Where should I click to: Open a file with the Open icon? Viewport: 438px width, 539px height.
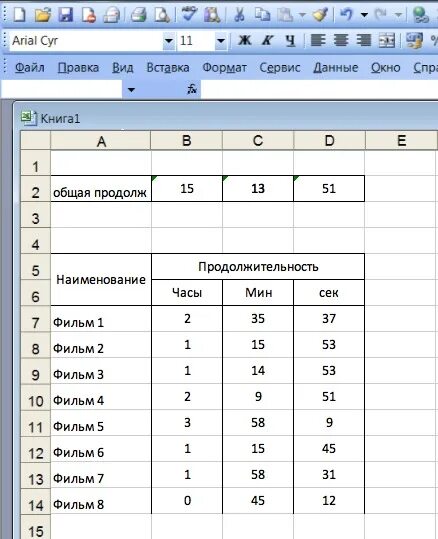[43, 14]
